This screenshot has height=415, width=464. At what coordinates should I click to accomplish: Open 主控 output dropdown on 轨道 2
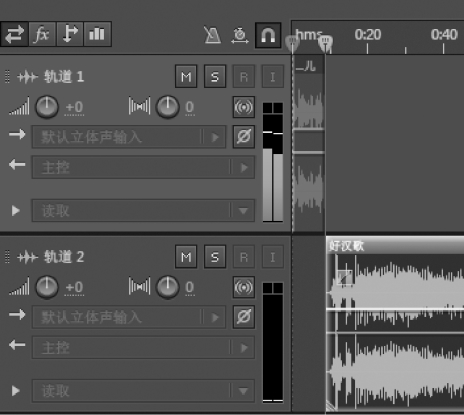click(143, 347)
